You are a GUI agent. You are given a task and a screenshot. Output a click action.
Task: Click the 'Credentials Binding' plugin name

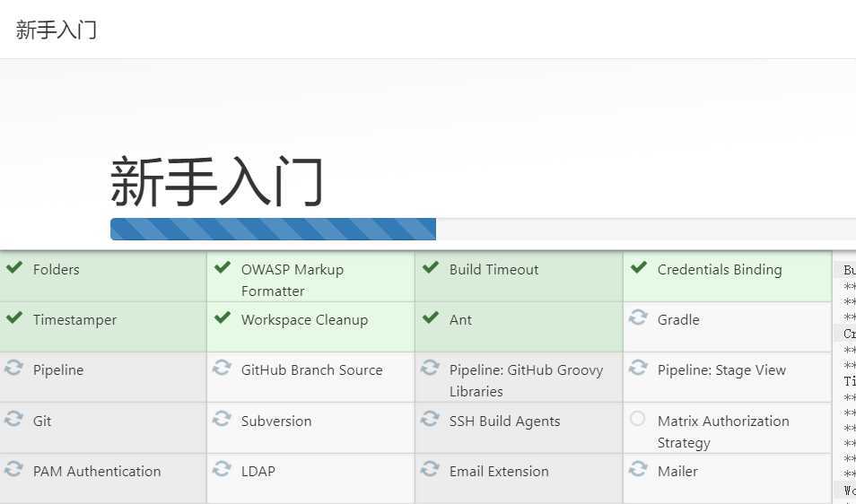pyautogui.click(x=720, y=270)
